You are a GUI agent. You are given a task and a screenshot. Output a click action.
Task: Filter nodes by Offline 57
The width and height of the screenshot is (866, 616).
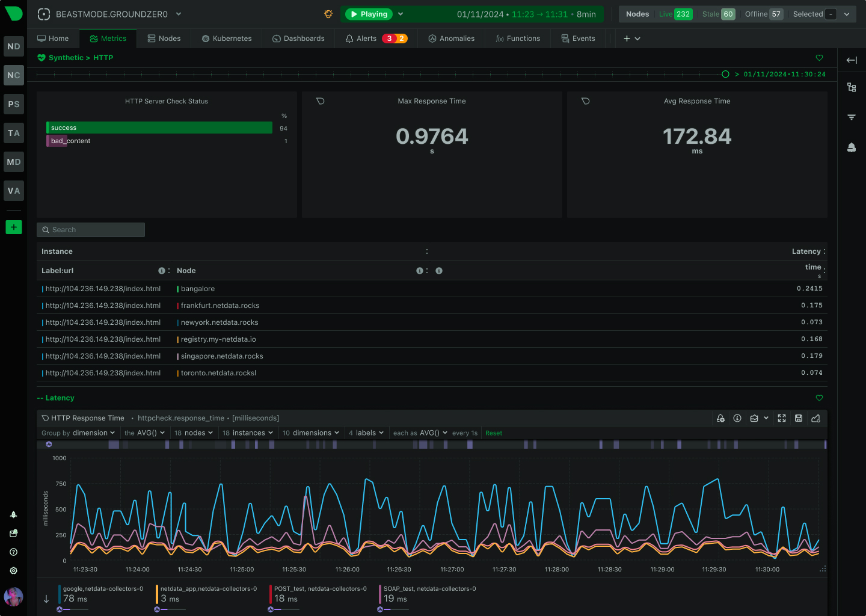[x=764, y=14]
